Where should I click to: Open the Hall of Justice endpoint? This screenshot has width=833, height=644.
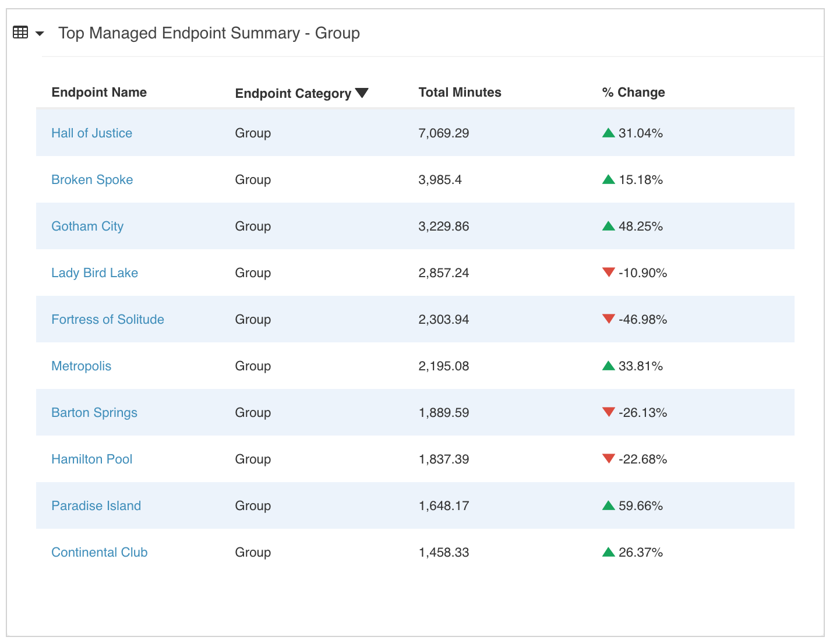click(x=91, y=133)
